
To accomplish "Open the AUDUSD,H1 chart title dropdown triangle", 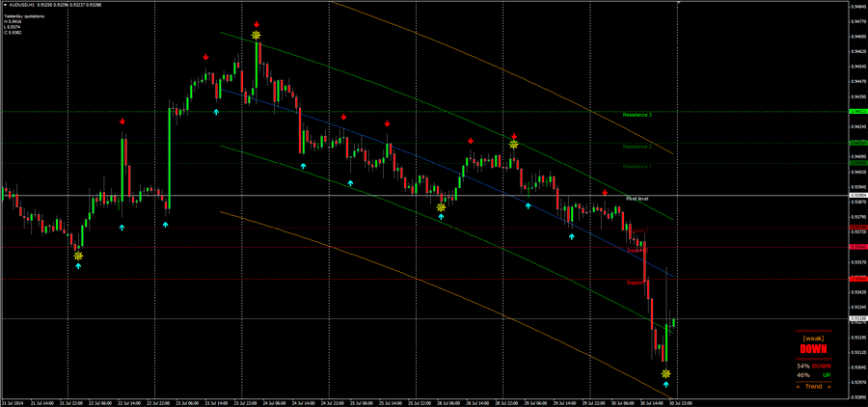I will [x=4, y=5].
